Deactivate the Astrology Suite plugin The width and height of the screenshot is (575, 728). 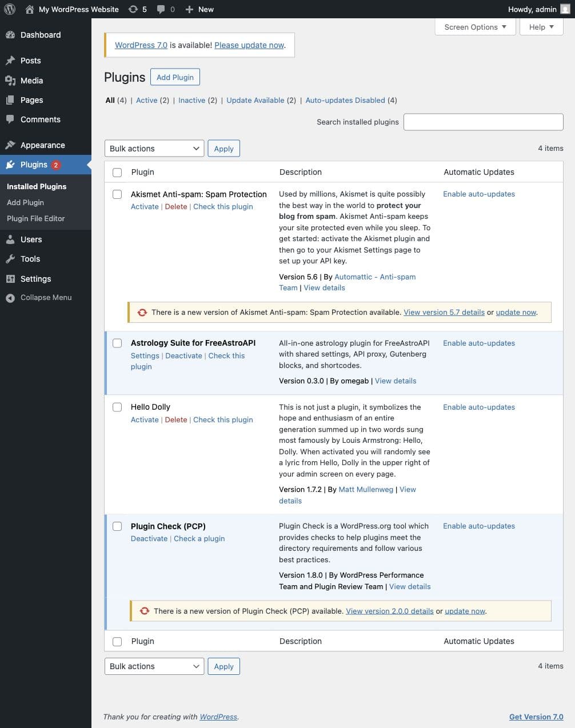point(183,355)
